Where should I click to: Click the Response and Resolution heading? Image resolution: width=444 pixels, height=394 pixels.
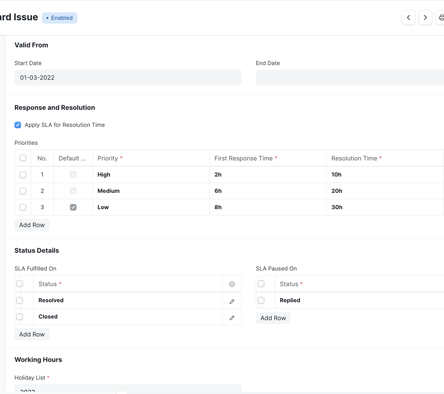pos(55,108)
